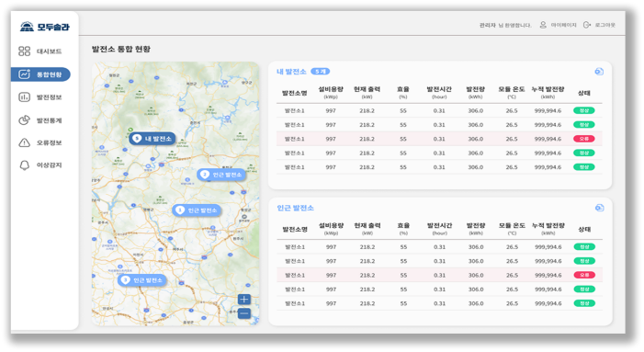The height and width of the screenshot is (352, 644).
Task: Click 발전시간 header in 내 발전소 table
Action: (439, 93)
